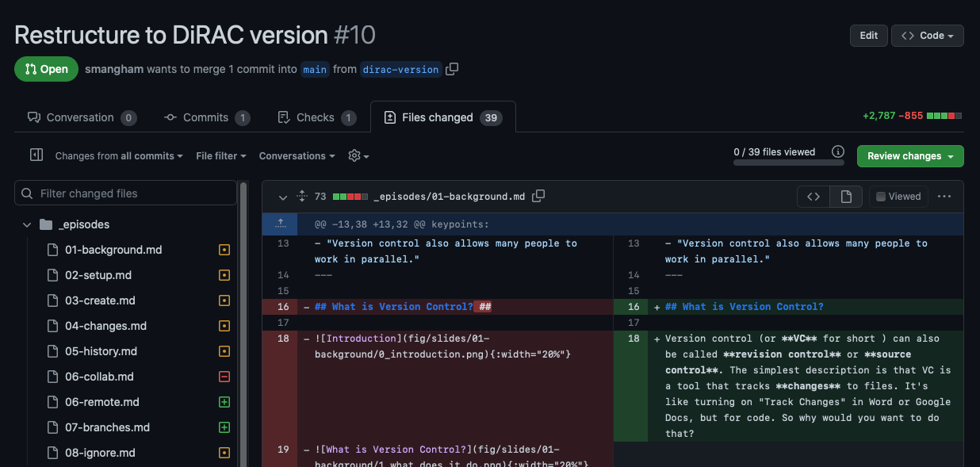Switch to source diff view
This screenshot has width=980, height=467.
click(813, 196)
